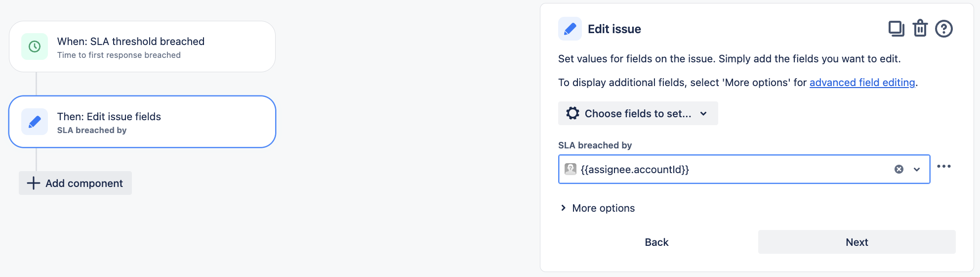Click the blue pencil Edit issue icon
Screen dimensions: 980x277
pos(570,29)
